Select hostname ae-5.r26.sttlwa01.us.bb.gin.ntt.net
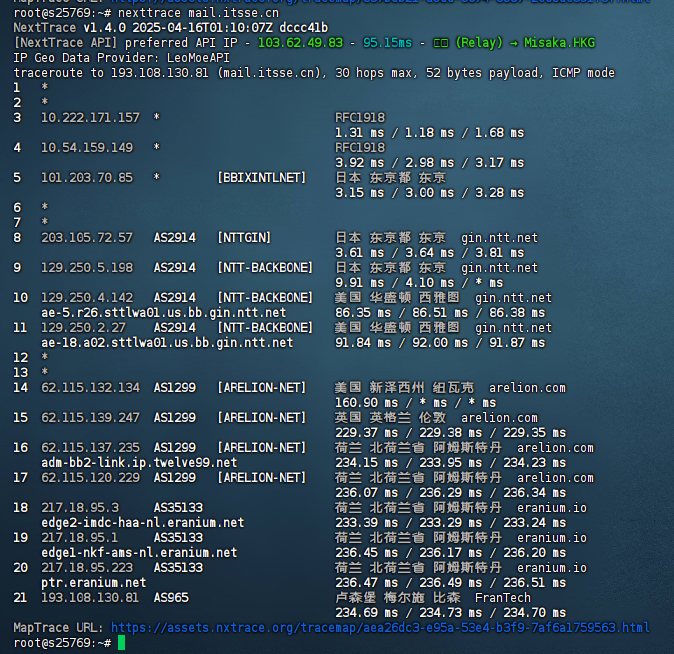This screenshot has height=654, width=674. [164, 313]
